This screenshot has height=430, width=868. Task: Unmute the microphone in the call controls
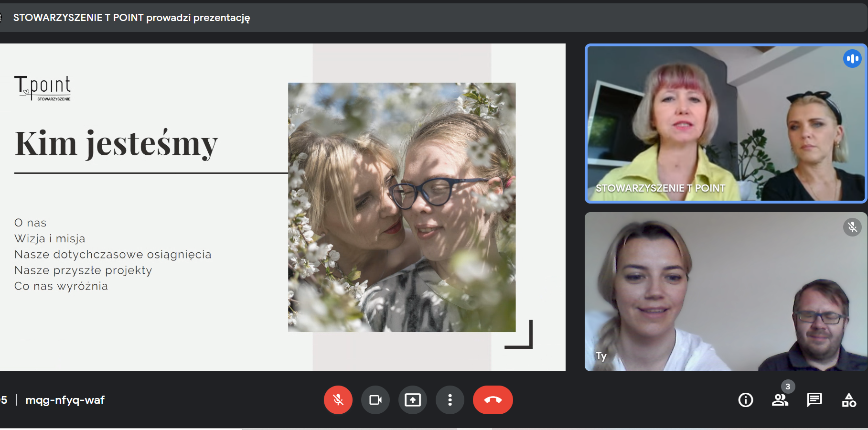click(338, 400)
